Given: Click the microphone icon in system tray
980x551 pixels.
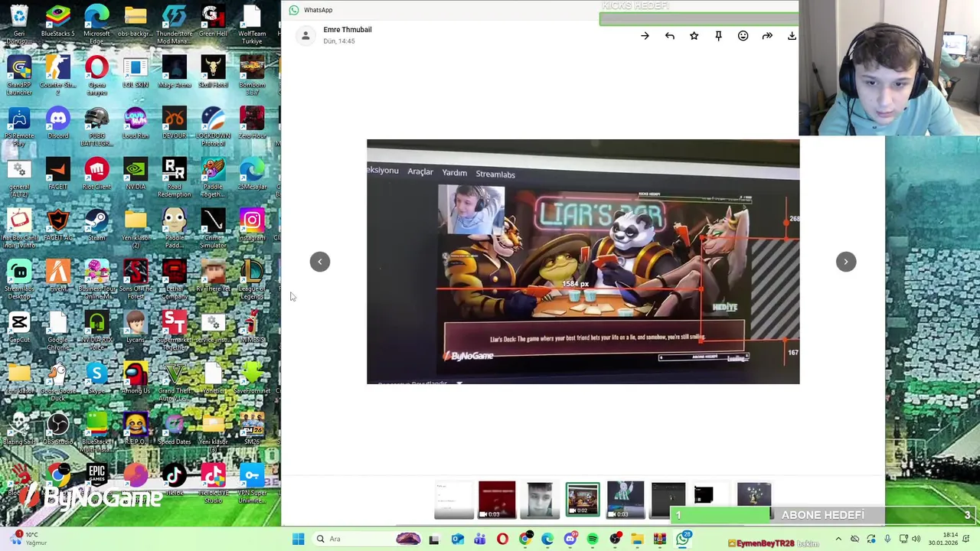Looking at the screenshot, I should tap(887, 539).
